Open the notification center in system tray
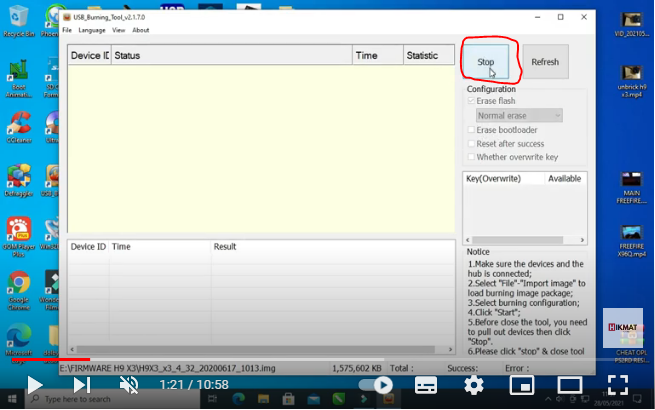Viewport: 655px width, 410px height. [x=637, y=399]
